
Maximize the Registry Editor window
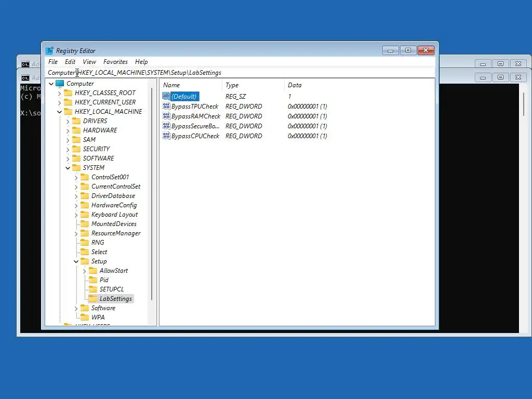tap(408, 50)
